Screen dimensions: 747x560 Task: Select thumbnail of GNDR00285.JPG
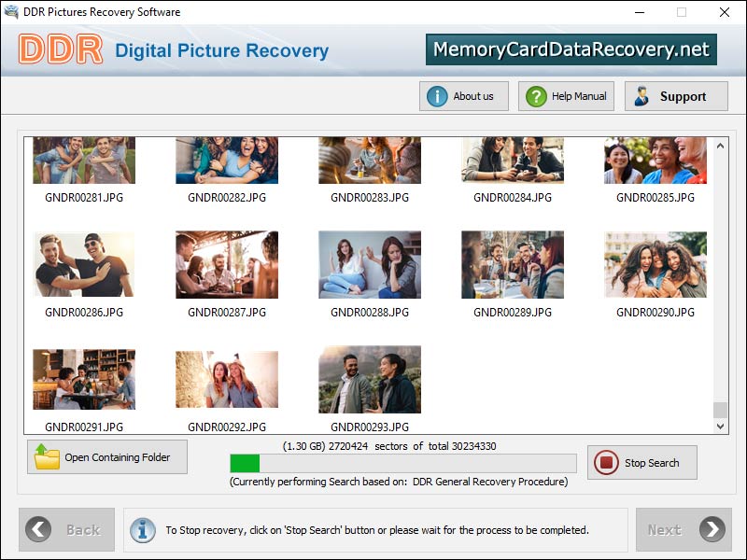[x=655, y=161]
